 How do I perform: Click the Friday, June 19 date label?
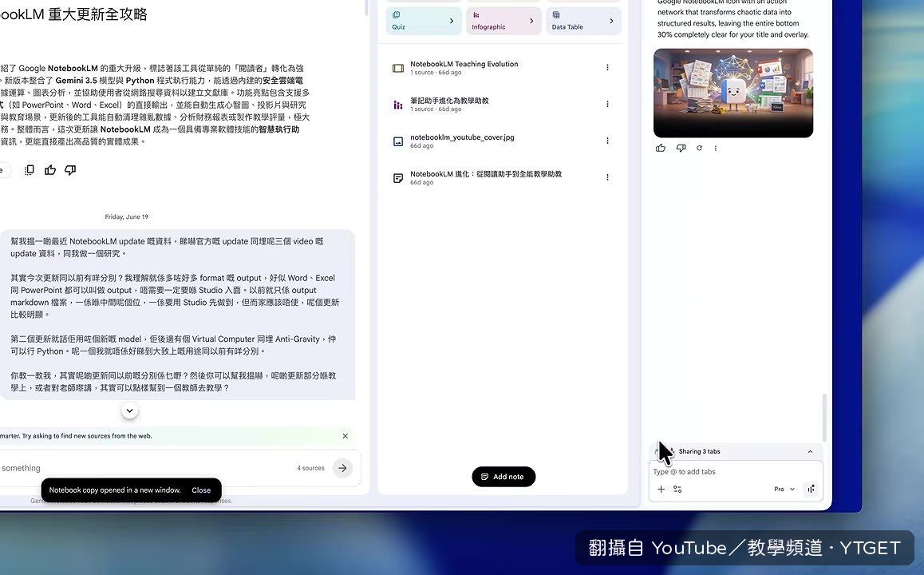(x=127, y=216)
